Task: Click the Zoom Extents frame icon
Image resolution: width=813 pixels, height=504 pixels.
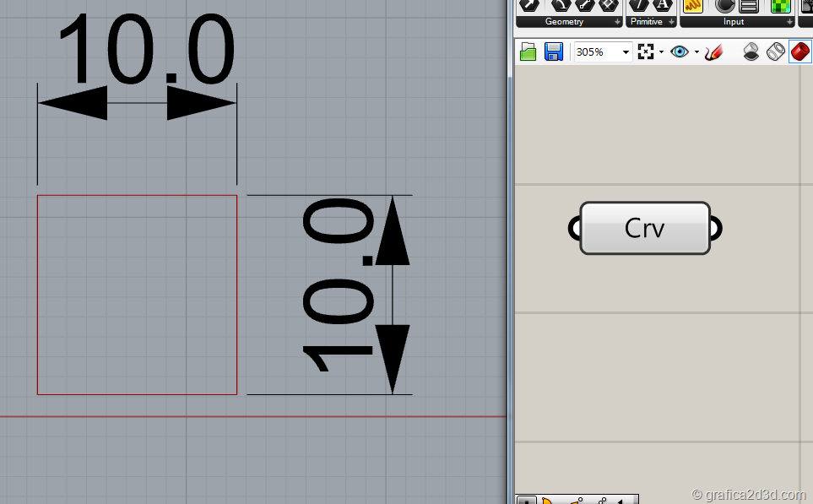Action: click(x=646, y=52)
